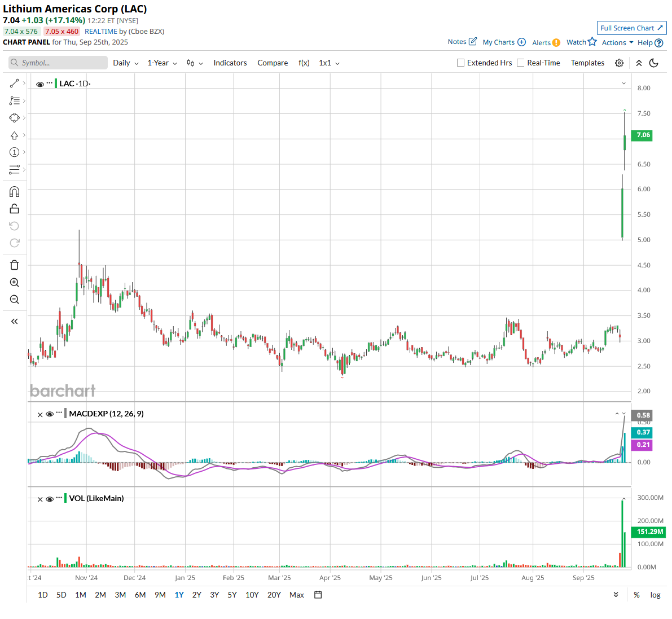
Task: Open the f(x) expressions menu
Action: [x=304, y=63]
